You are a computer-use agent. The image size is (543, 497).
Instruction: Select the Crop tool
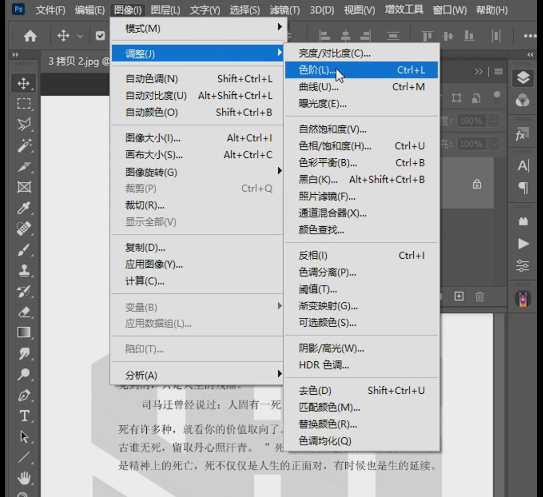coord(24,167)
